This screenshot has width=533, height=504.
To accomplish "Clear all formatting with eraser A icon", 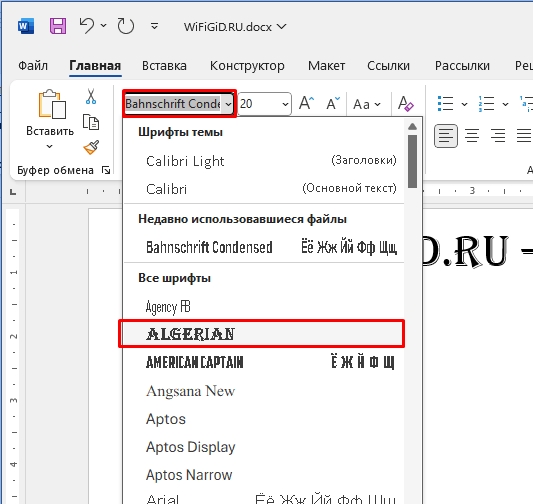I will click(x=406, y=103).
